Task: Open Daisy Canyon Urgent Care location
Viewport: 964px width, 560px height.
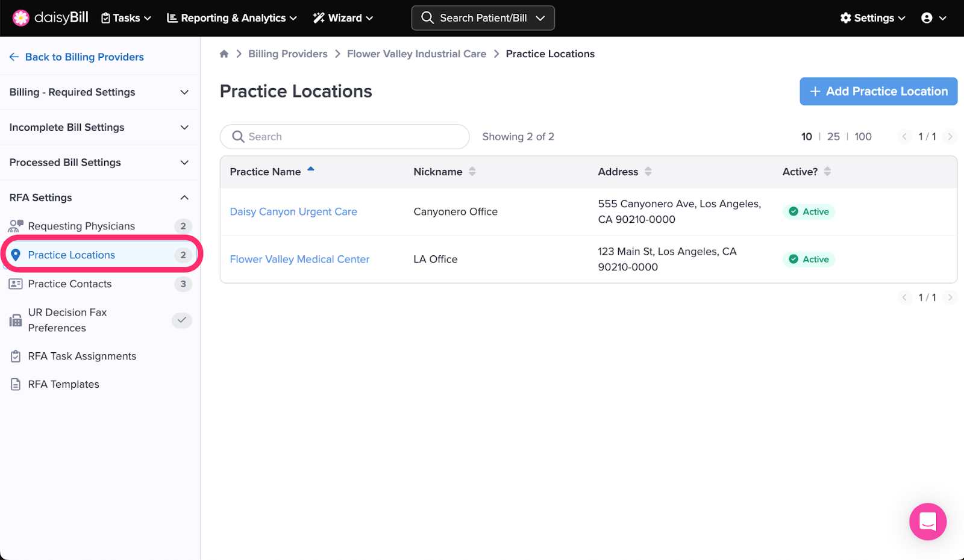Action: tap(293, 211)
